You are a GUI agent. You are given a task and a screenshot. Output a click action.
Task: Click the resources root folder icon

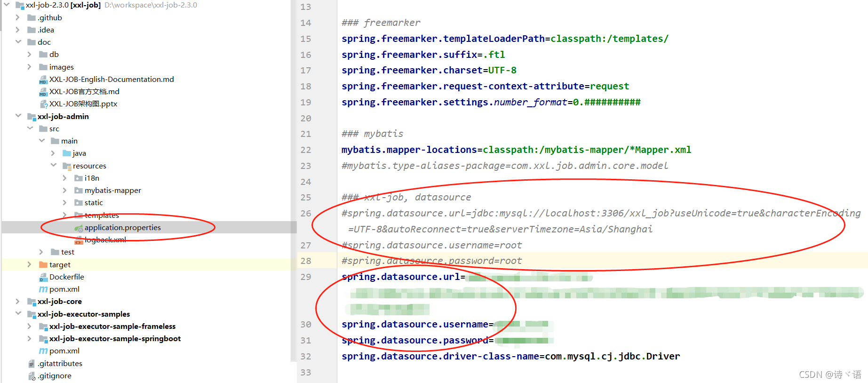pyautogui.click(x=67, y=166)
